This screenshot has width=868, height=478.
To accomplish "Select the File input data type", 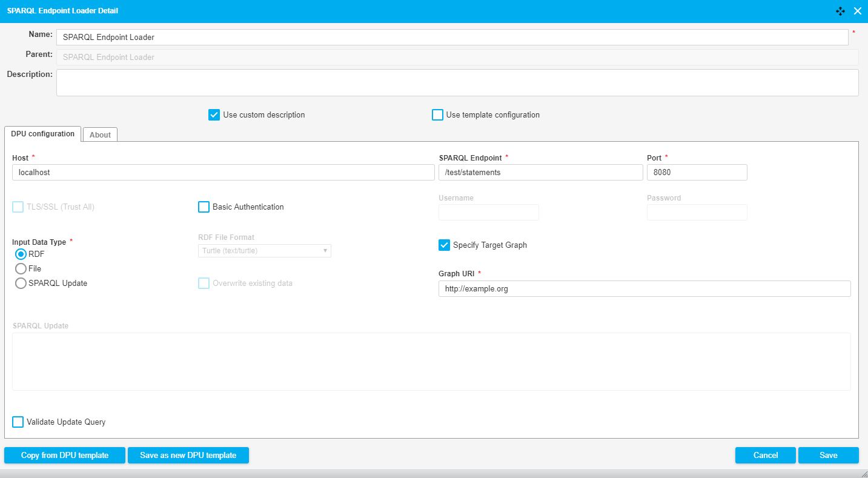I will click(21, 268).
